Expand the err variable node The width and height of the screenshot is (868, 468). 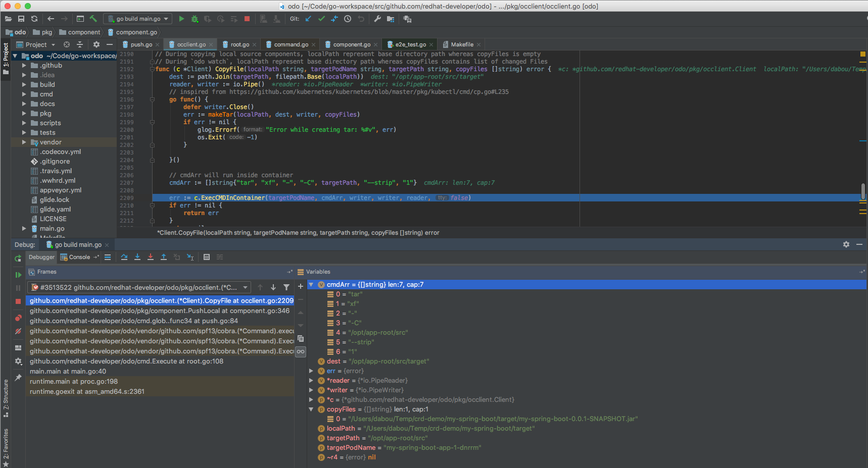tap(311, 371)
